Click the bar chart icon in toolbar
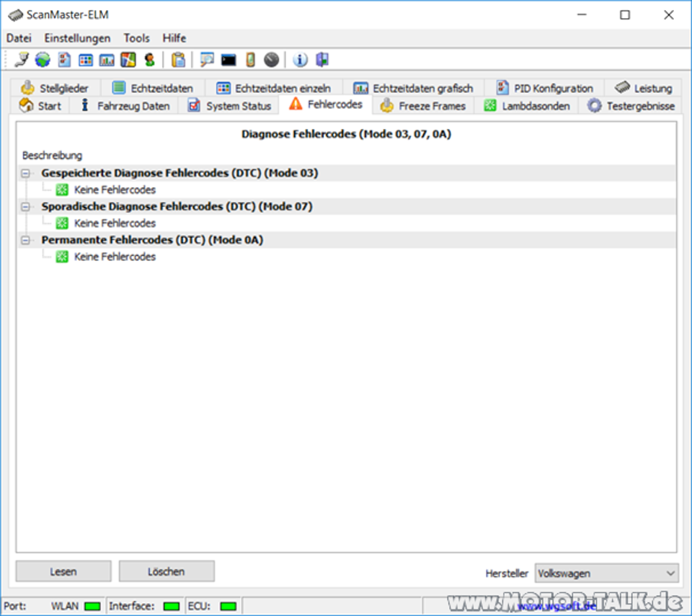The width and height of the screenshot is (692, 616). pyautogui.click(x=107, y=60)
